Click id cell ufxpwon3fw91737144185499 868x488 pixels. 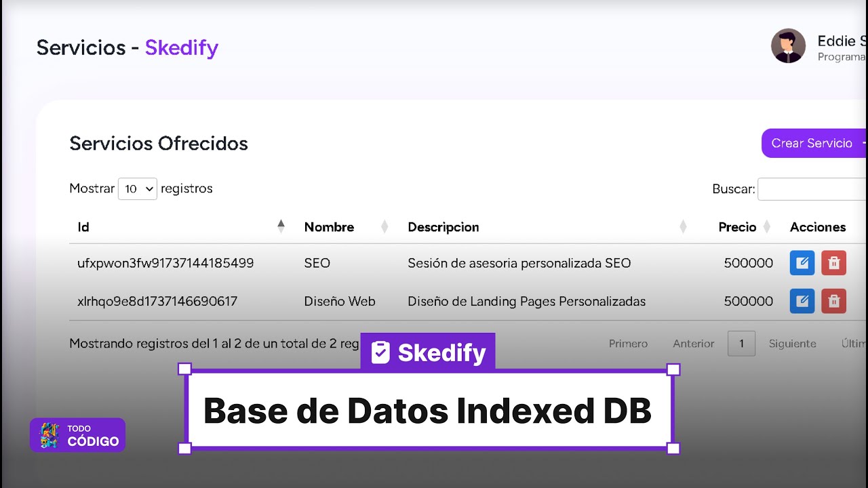click(x=165, y=263)
